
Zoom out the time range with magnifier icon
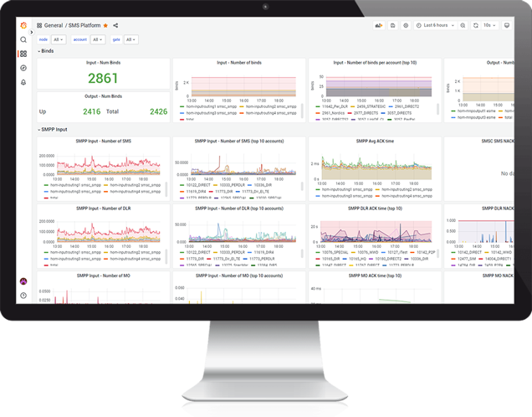click(463, 25)
